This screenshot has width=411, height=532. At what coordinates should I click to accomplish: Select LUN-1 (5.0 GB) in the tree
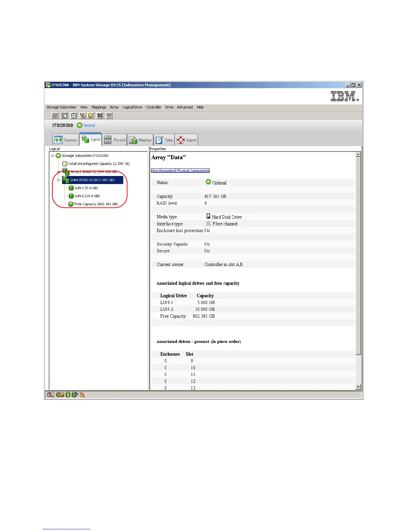[x=86, y=188]
